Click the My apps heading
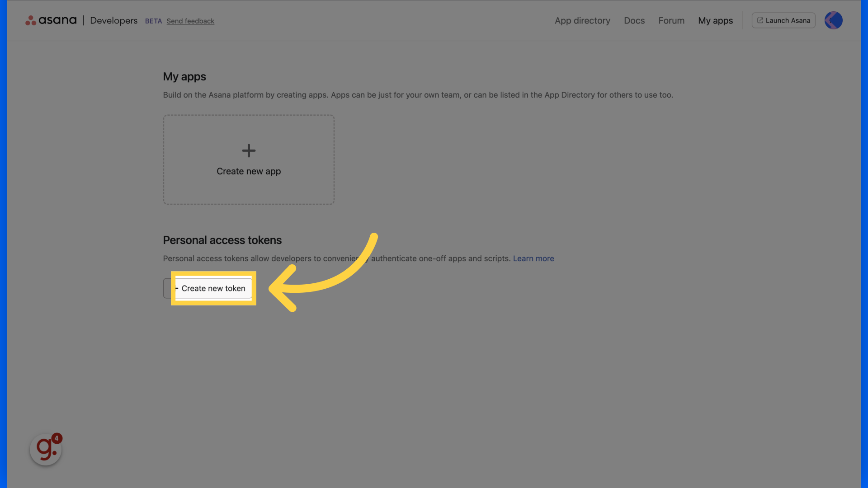The height and width of the screenshot is (488, 868). coord(184,77)
